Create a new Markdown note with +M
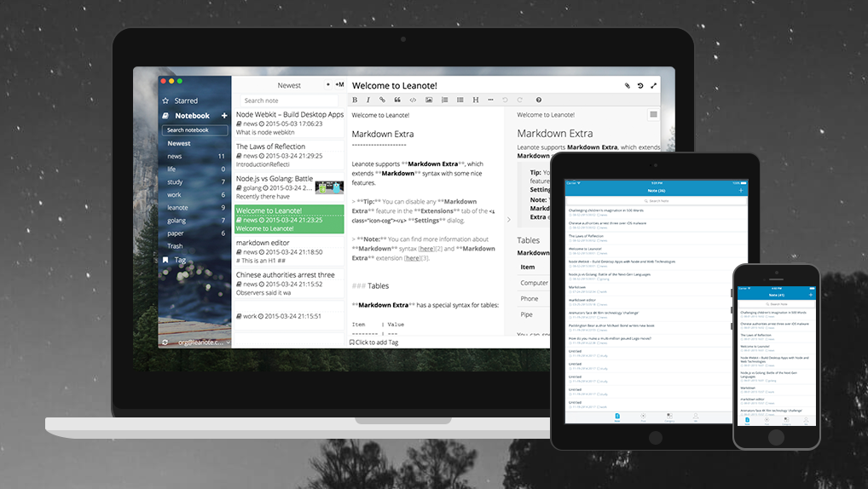The image size is (868, 489). pos(339,84)
